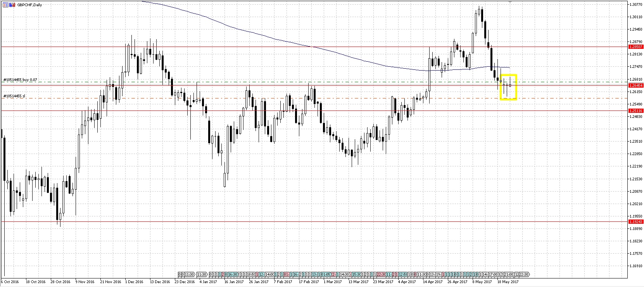This screenshot has height=287, width=644.
Task: Click the 18 May 2017 date label
Action: [507, 282]
